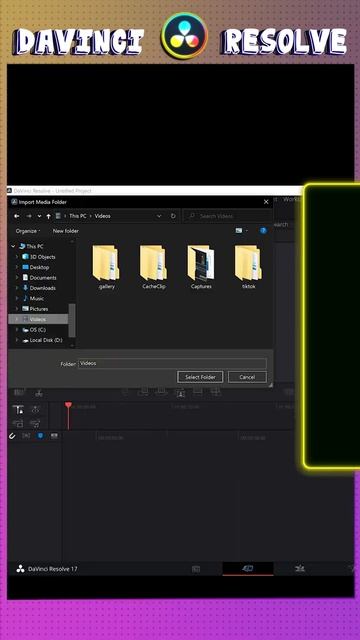Viewport: 360px width, 640px height.
Task: Create a New folder
Action: (x=66, y=231)
